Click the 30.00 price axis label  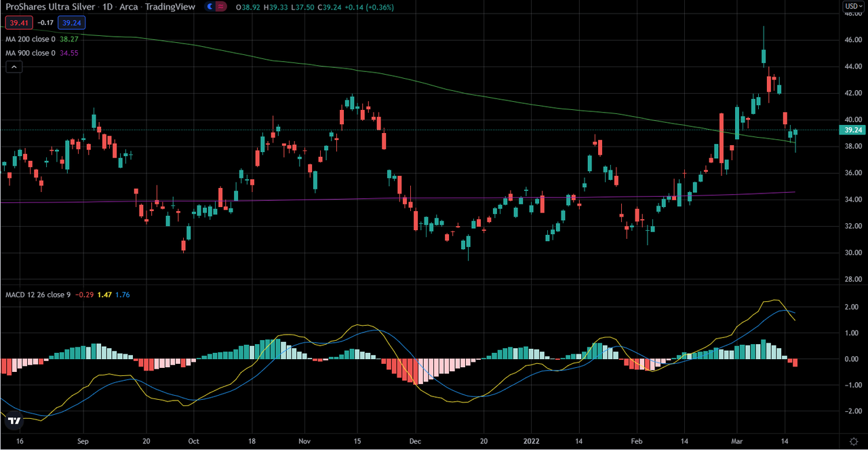pos(853,252)
